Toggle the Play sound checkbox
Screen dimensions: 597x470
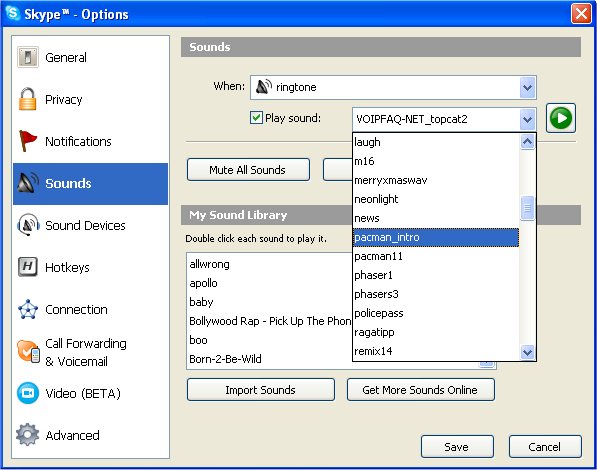point(256,118)
